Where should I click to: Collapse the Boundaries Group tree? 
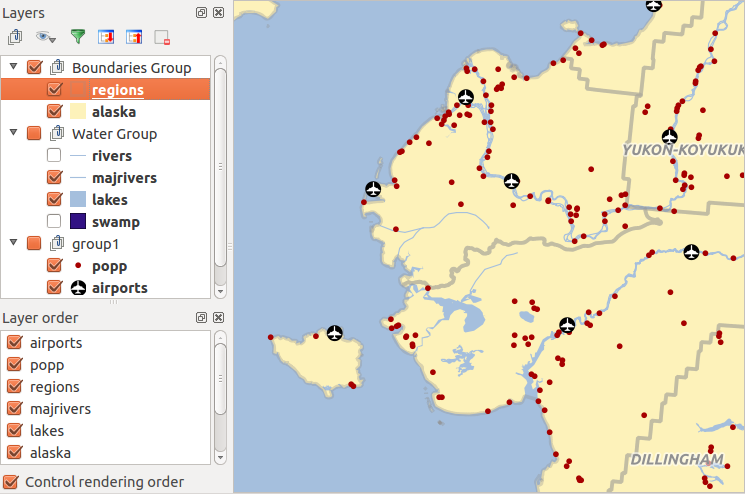(13, 68)
